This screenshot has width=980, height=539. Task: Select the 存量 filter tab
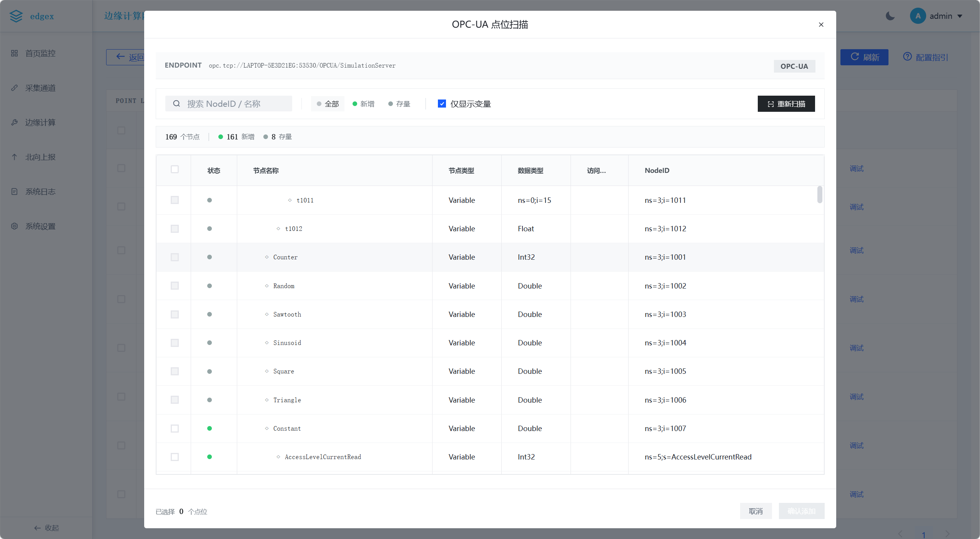[x=399, y=104]
